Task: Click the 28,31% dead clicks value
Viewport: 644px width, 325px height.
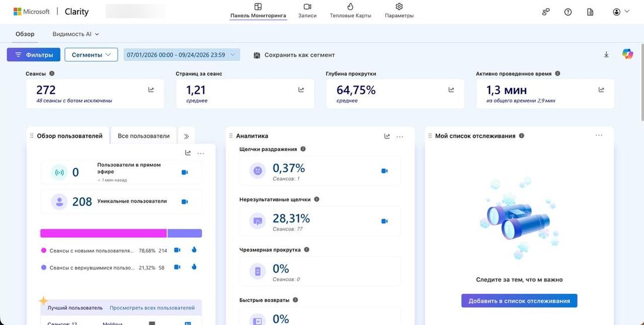Action: click(x=291, y=218)
